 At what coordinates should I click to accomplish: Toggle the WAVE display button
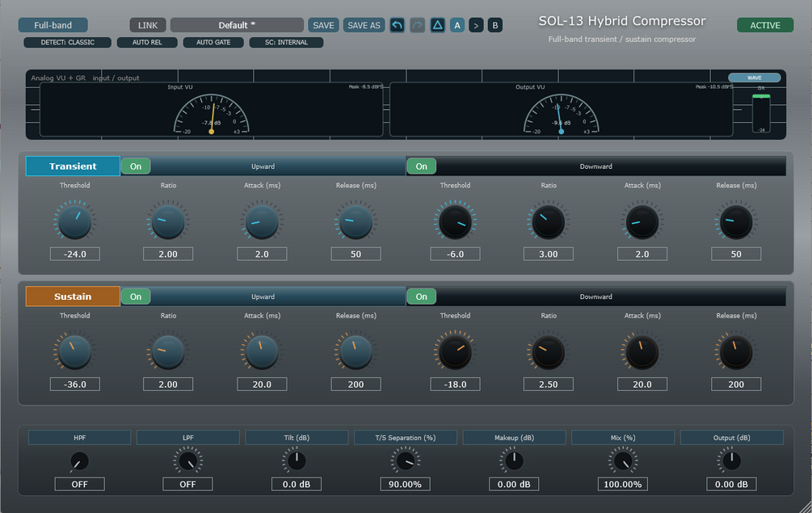(x=755, y=78)
